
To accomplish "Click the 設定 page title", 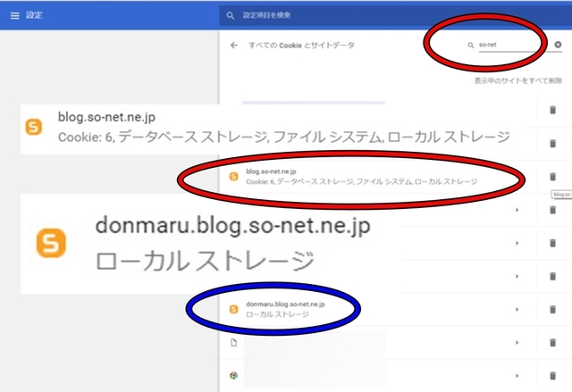I will click(34, 15).
